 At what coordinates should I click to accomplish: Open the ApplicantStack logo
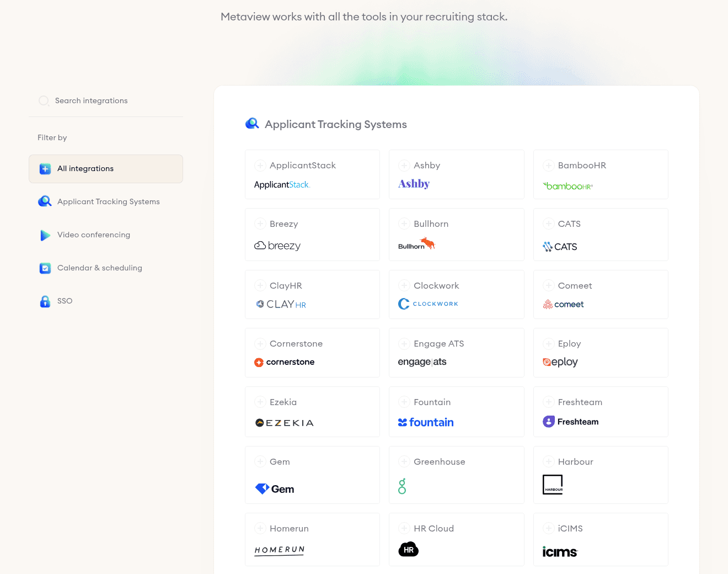tap(282, 185)
